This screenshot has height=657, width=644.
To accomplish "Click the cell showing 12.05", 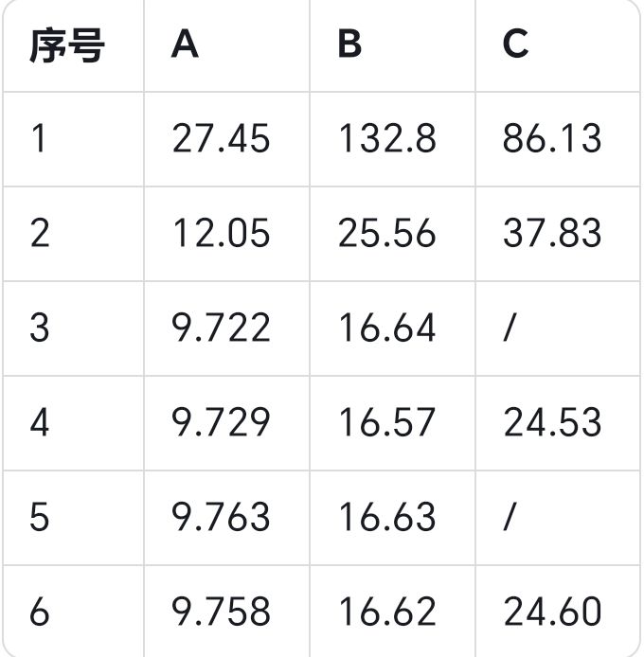I will click(x=221, y=234).
